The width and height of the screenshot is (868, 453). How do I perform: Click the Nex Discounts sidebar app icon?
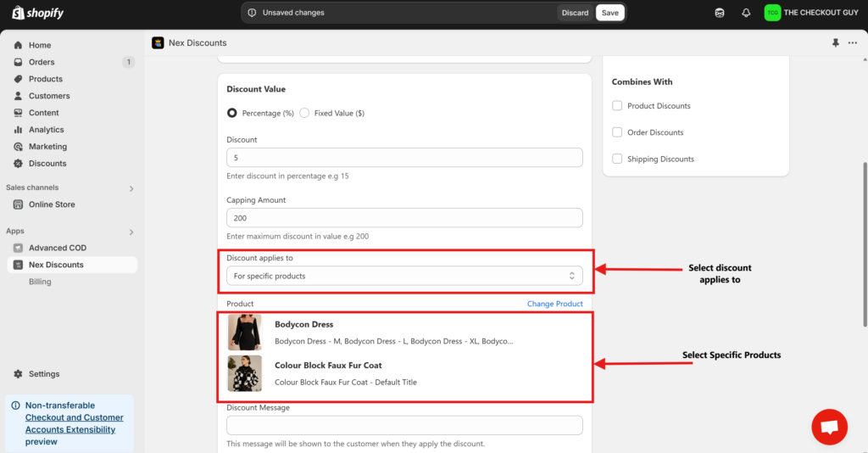(x=19, y=265)
